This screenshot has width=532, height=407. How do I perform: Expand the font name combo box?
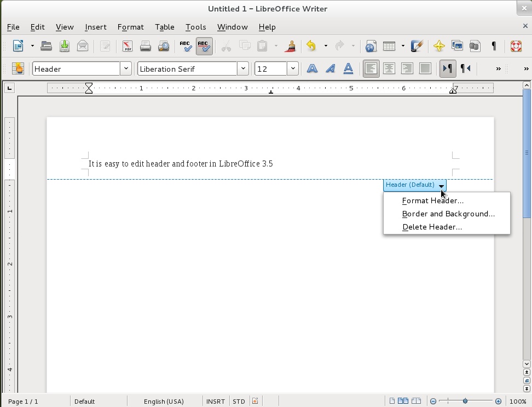click(x=242, y=68)
